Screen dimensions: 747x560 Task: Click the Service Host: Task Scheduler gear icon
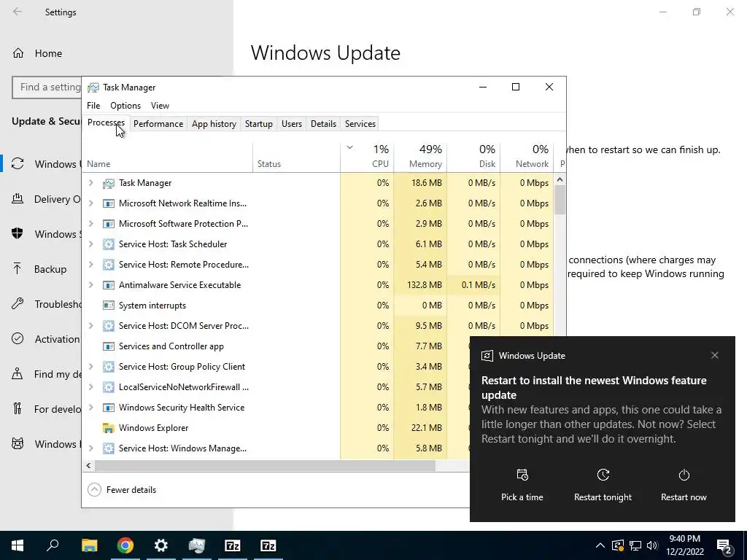(x=109, y=244)
